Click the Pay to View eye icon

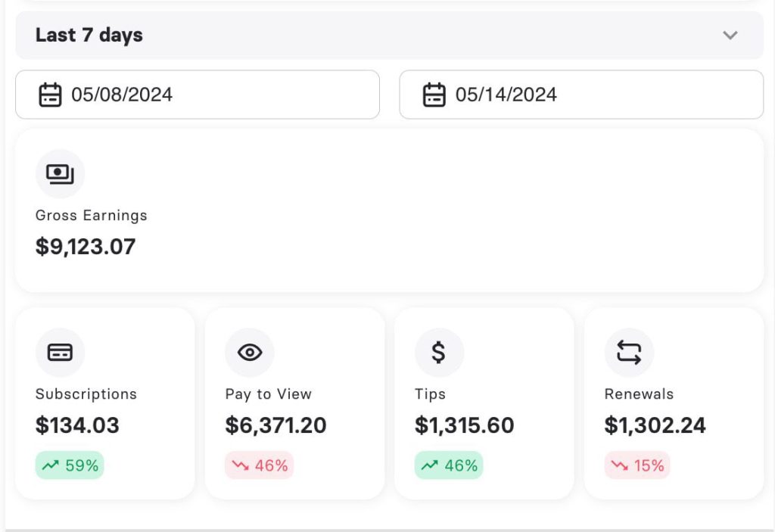coord(249,353)
